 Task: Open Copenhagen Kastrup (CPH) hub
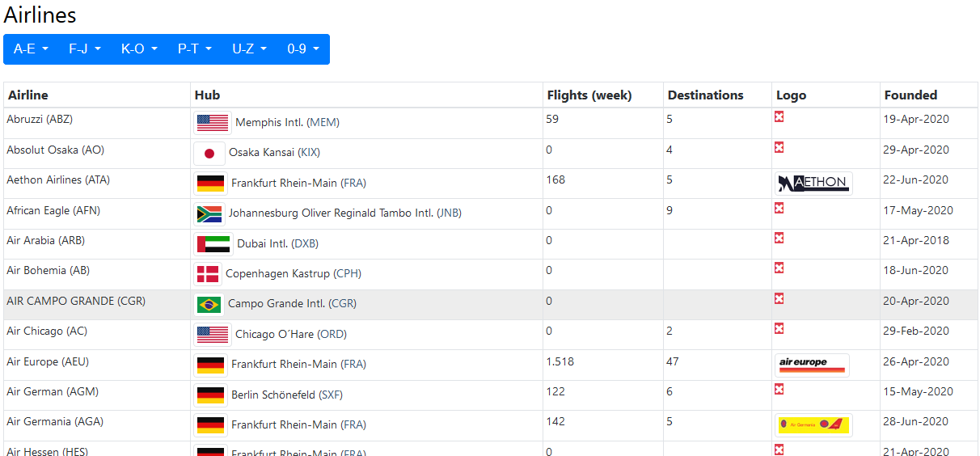tap(294, 274)
